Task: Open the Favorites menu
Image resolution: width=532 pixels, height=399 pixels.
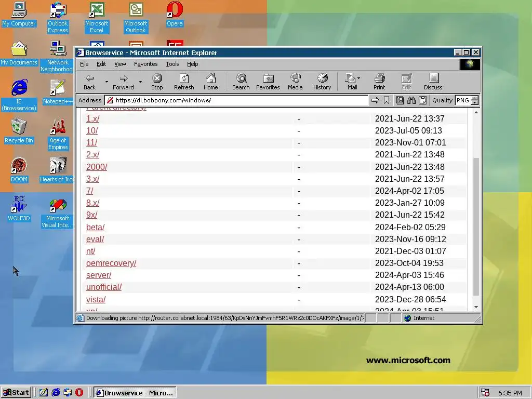Action: pyautogui.click(x=145, y=64)
